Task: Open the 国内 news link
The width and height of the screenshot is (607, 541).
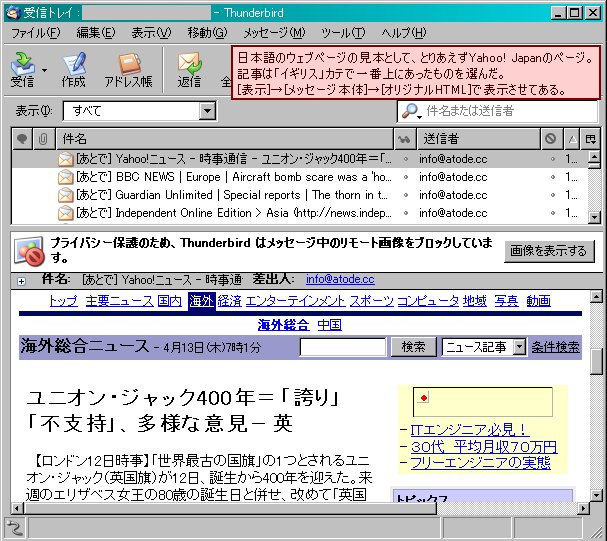Action: coord(170,301)
